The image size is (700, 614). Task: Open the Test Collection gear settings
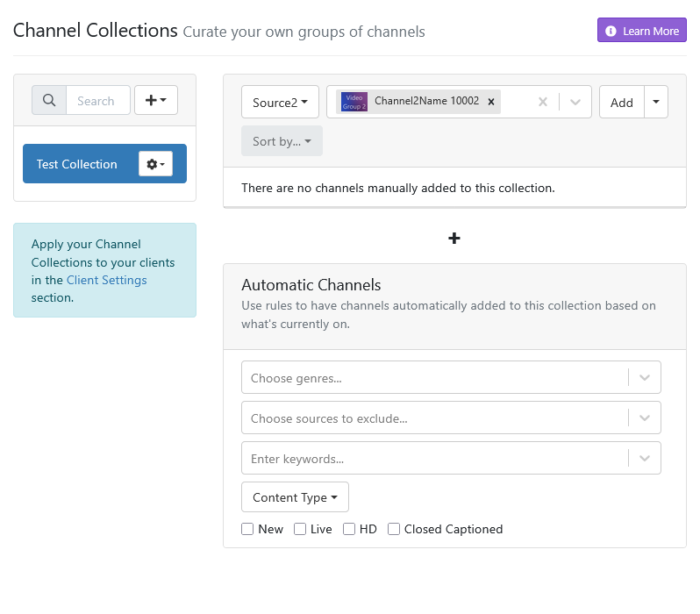[155, 164]
